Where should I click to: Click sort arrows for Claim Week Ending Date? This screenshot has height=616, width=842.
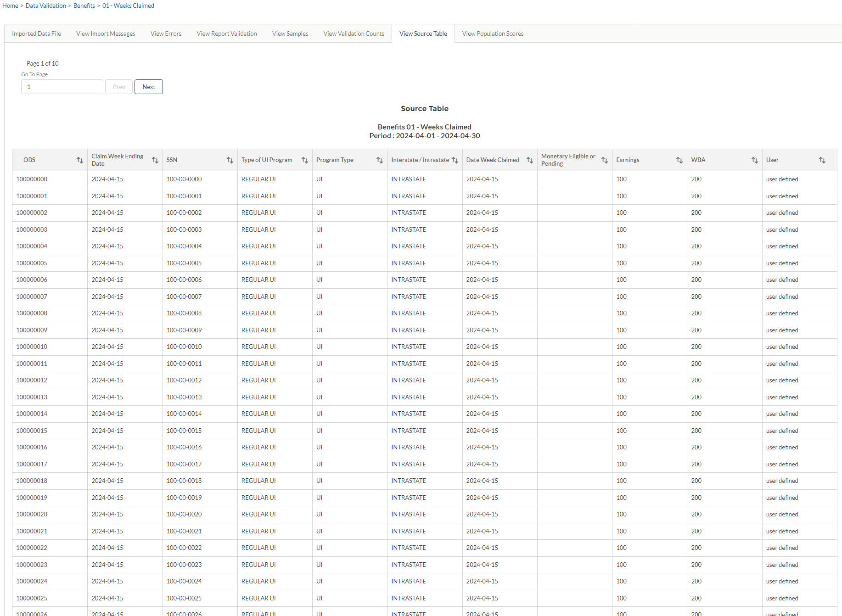point(155,160)
